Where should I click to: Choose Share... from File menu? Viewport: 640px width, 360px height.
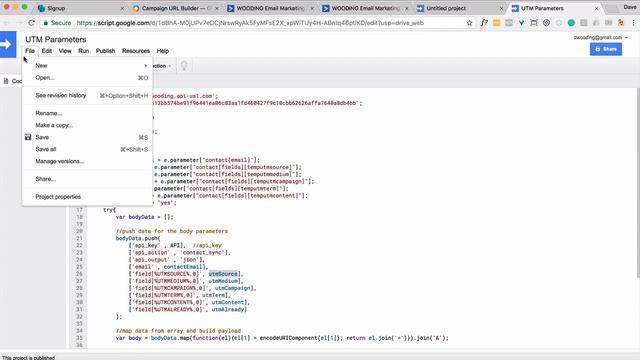(x=87, y=179)
